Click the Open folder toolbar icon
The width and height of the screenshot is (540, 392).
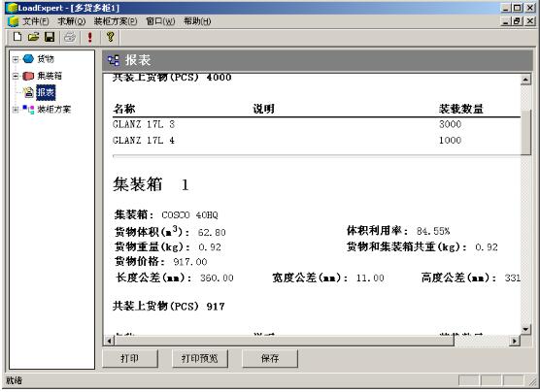pyautogui.click(x=33, y=37)
